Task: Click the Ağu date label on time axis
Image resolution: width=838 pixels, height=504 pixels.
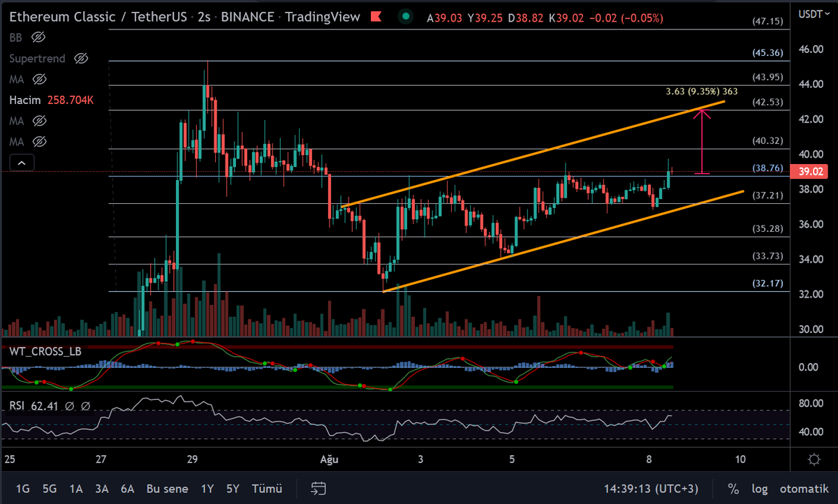Action: tap(329, 459)
